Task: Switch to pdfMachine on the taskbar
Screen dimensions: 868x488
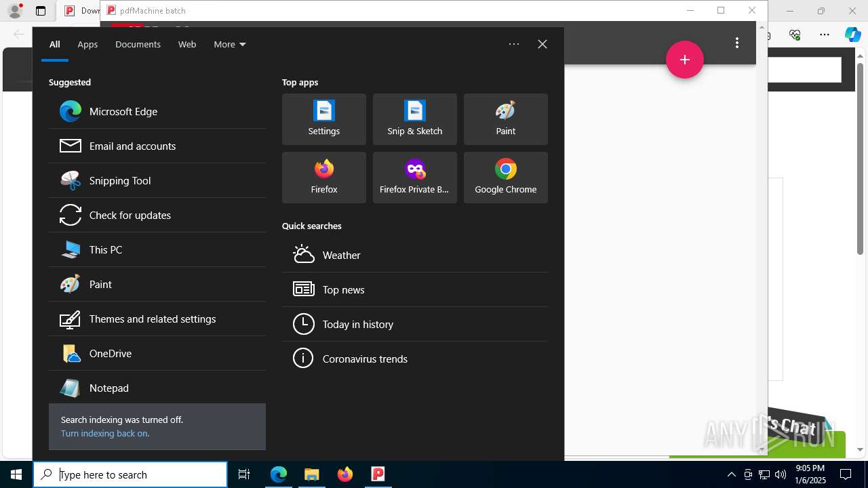Action: (378, 474)
